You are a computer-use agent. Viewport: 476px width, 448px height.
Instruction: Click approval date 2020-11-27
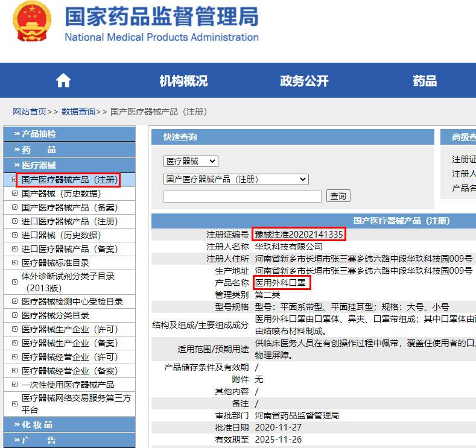tap(278, 427)
